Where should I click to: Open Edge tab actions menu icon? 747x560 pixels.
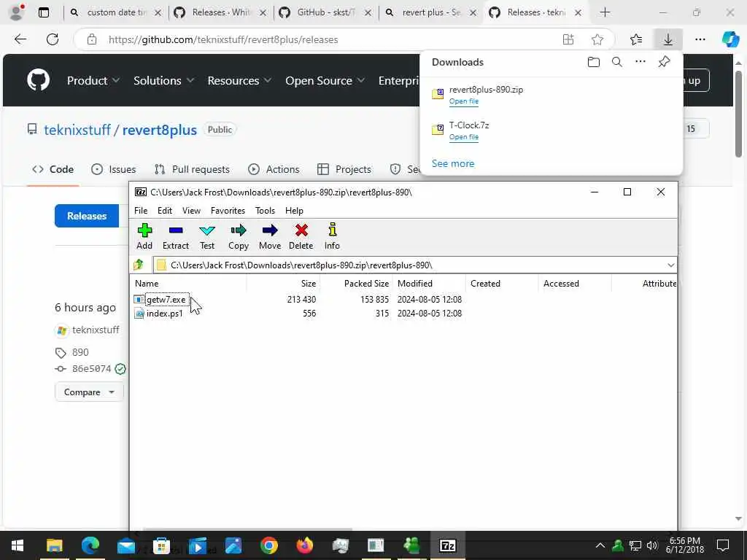43,13
